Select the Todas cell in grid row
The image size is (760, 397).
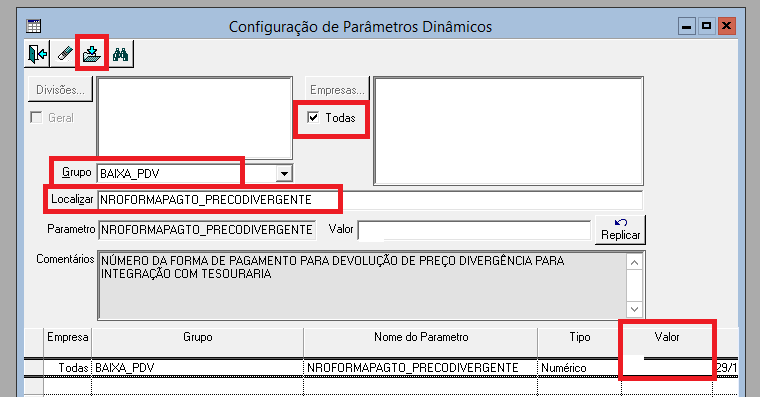point(67,368)
